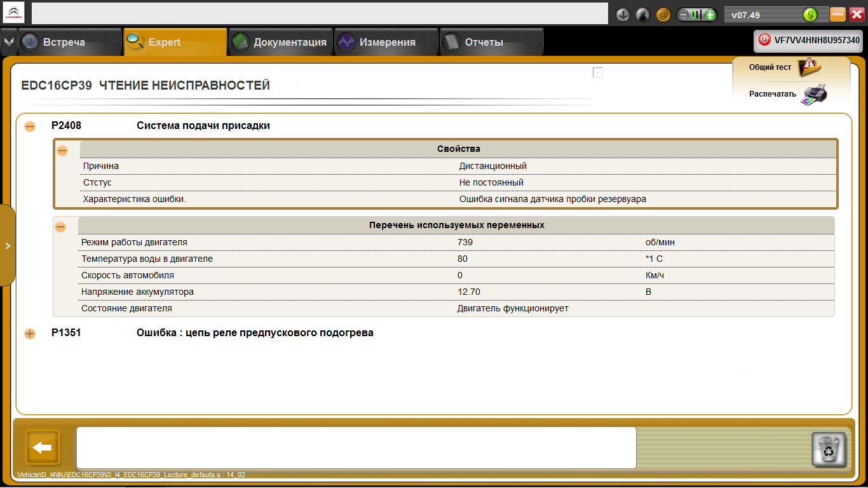
Task: Click Двигатель функционирует value
Action: pyautogui.click(x=513, y=308)
